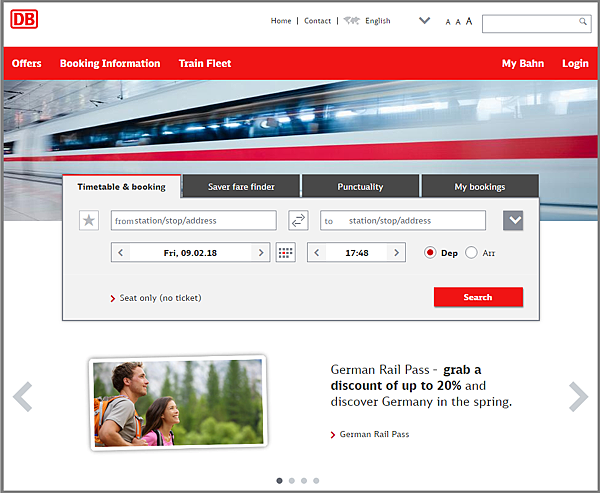This screenshot has width=600, height=493.
Task: Select the Dep radio button
Action: click(430, 253)
